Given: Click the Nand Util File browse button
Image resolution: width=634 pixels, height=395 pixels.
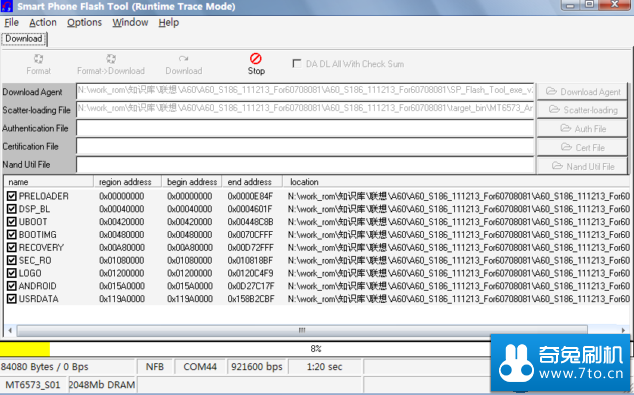Looking at the screenshot, I should pyautogui.click(x=582, y=166).
